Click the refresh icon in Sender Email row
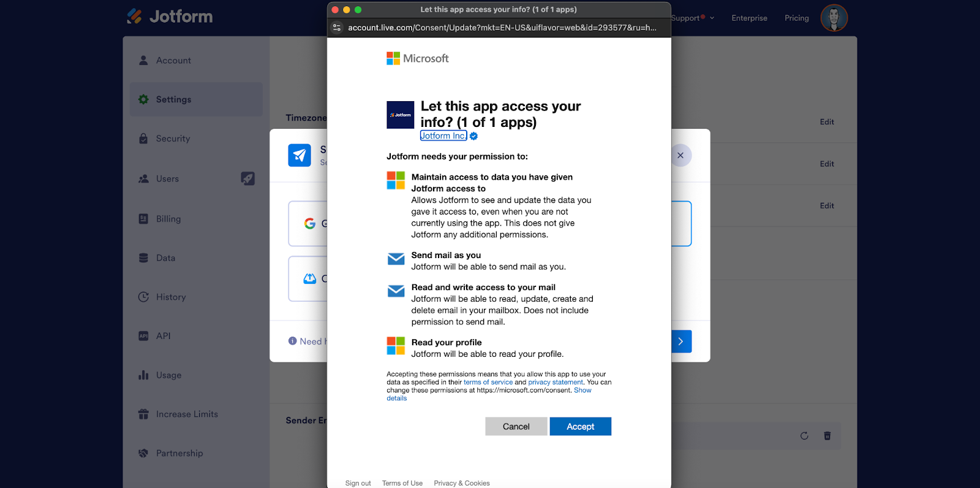 (x=804, y=436)
